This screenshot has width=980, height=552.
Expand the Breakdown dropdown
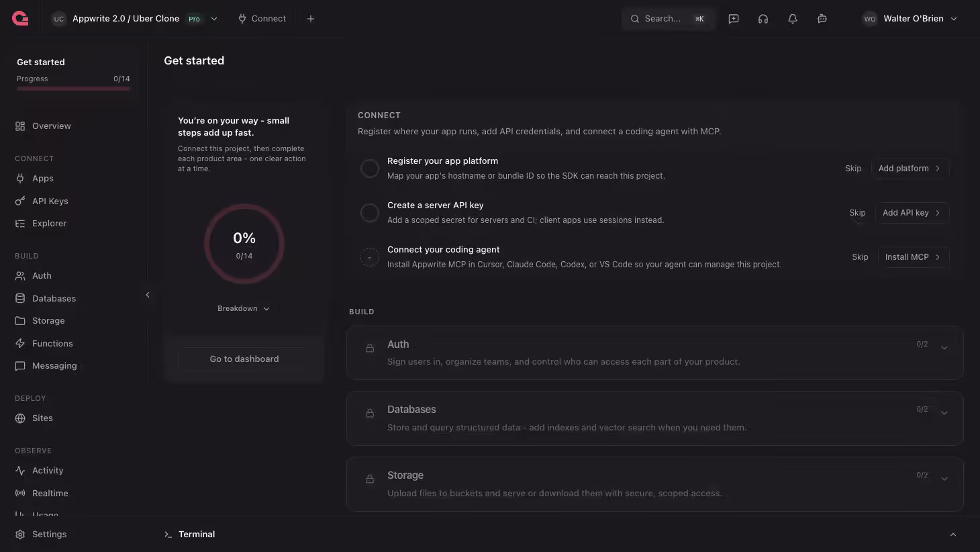point(244,309)
